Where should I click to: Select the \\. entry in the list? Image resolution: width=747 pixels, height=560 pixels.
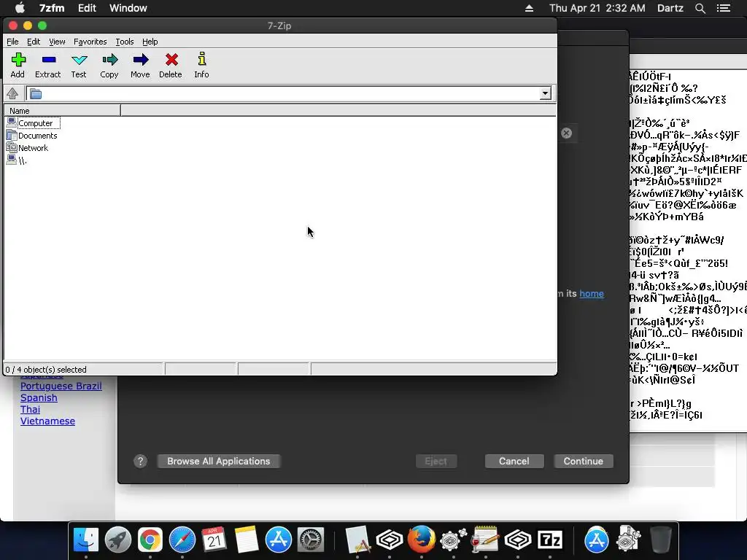tap(17, 160)
